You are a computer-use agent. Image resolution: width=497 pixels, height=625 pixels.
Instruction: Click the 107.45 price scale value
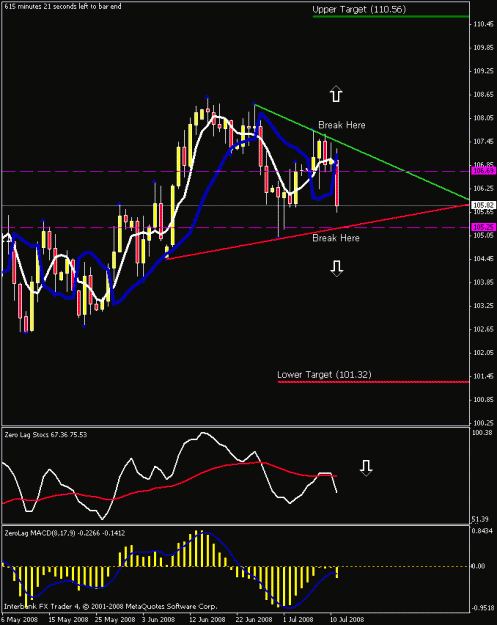(x=483, y=142)
